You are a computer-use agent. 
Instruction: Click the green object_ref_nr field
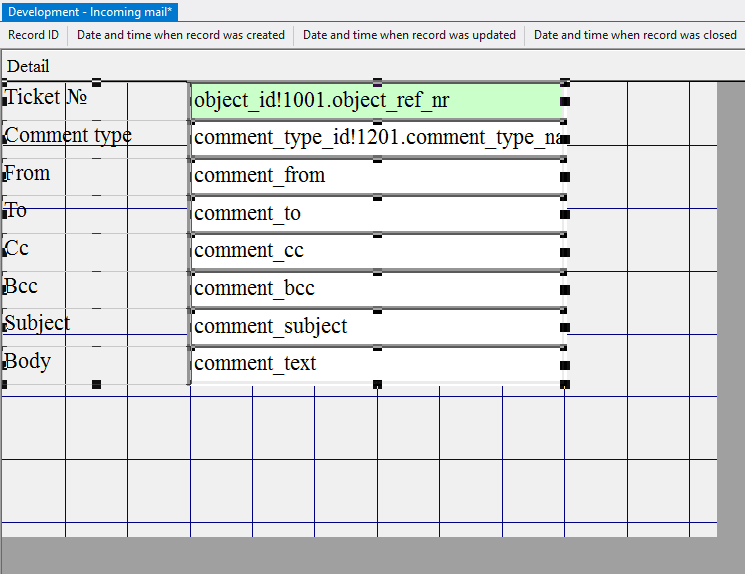tap(376, 100)
